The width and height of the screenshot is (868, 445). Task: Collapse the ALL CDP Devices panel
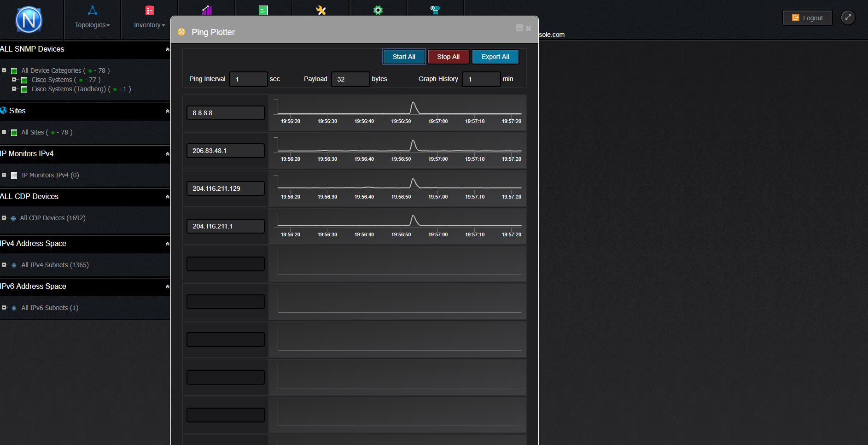pos(167,197)
